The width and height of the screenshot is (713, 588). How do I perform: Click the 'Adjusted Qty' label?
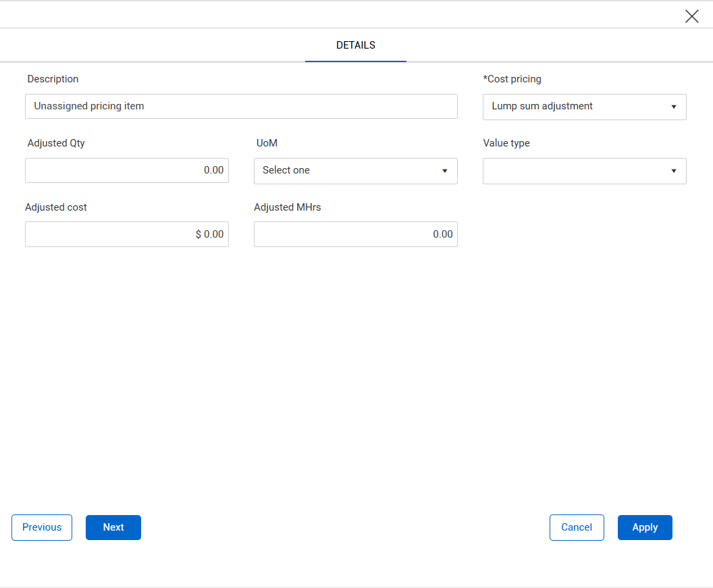pyautogui.click(x=56, y=143)
